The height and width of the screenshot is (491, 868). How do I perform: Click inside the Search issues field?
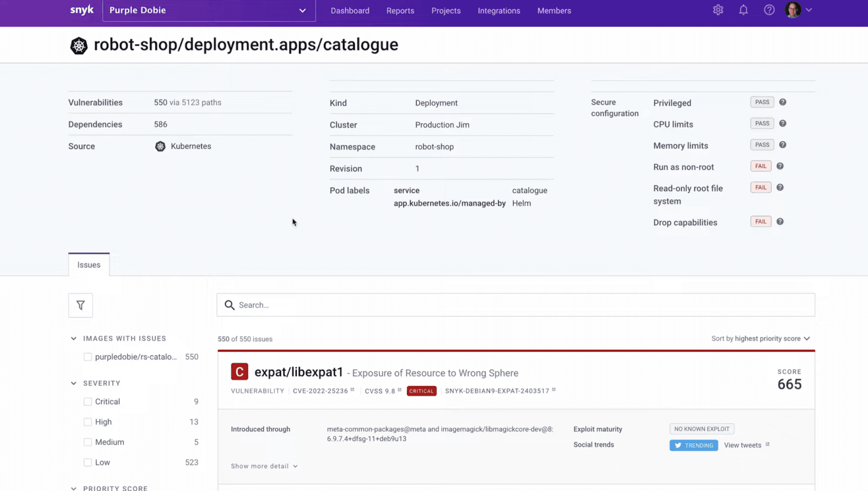(516, 305)
